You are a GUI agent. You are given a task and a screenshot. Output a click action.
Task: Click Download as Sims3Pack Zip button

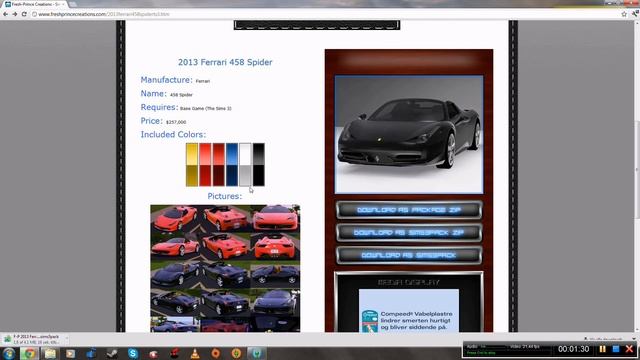(409, 233)
